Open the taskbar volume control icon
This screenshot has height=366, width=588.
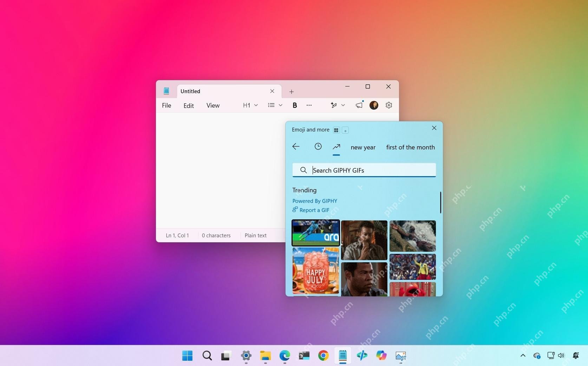561,355
